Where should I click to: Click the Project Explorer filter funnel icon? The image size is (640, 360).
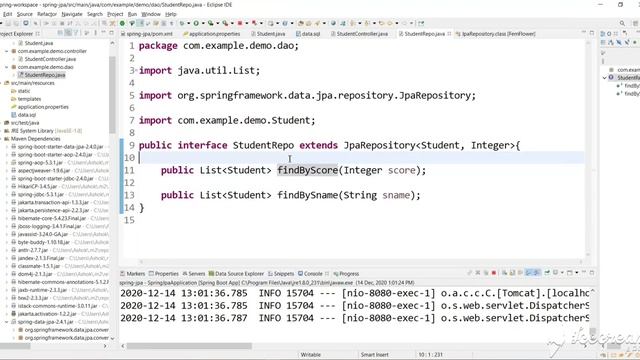[76, 33]
